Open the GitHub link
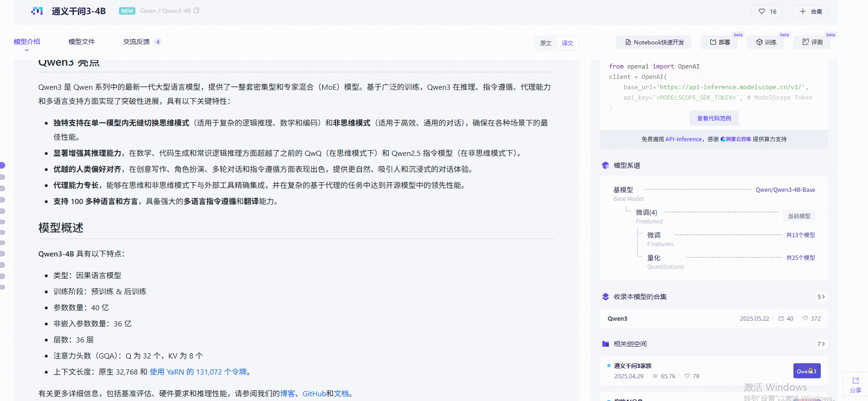The image size is (868, 401). tap(314, 393)
